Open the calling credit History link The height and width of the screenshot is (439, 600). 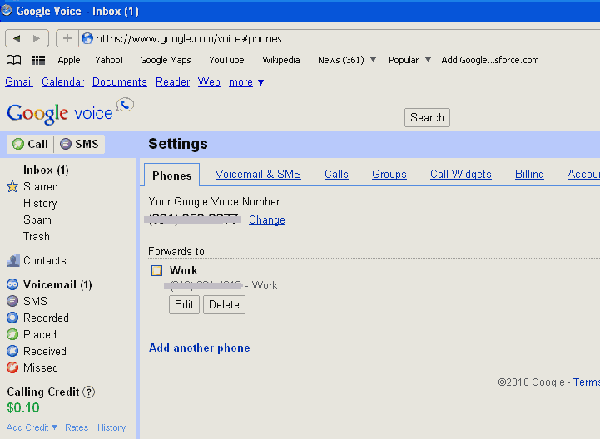[111, 428]
